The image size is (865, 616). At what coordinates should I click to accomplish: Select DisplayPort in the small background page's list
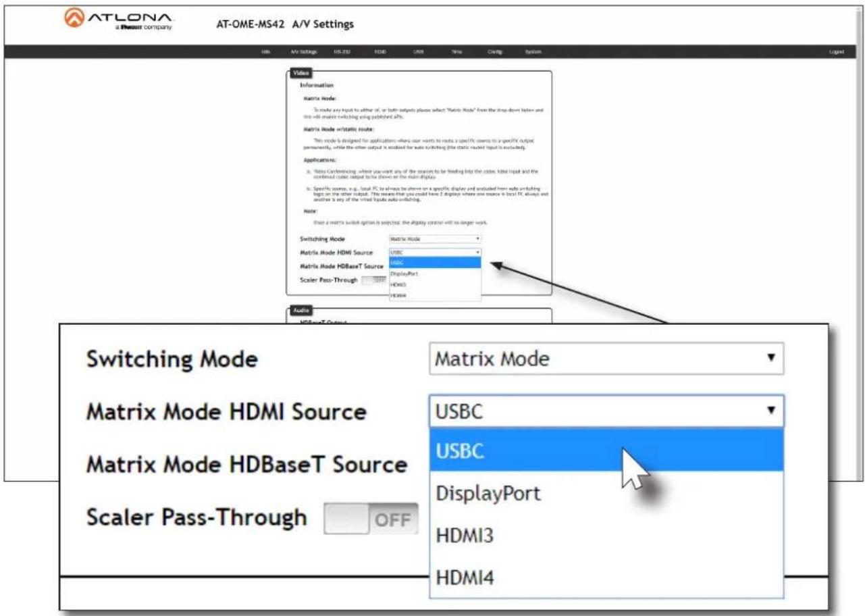tap(435, 274)
